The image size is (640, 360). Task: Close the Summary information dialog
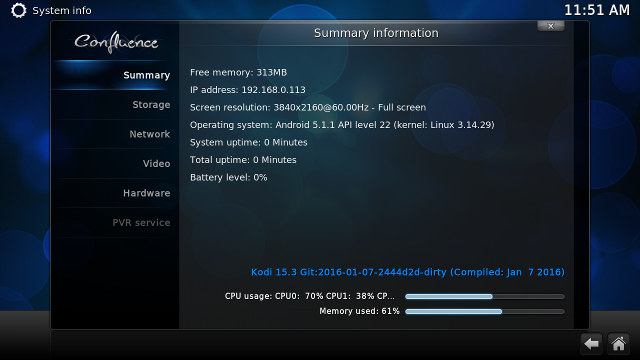551,26
